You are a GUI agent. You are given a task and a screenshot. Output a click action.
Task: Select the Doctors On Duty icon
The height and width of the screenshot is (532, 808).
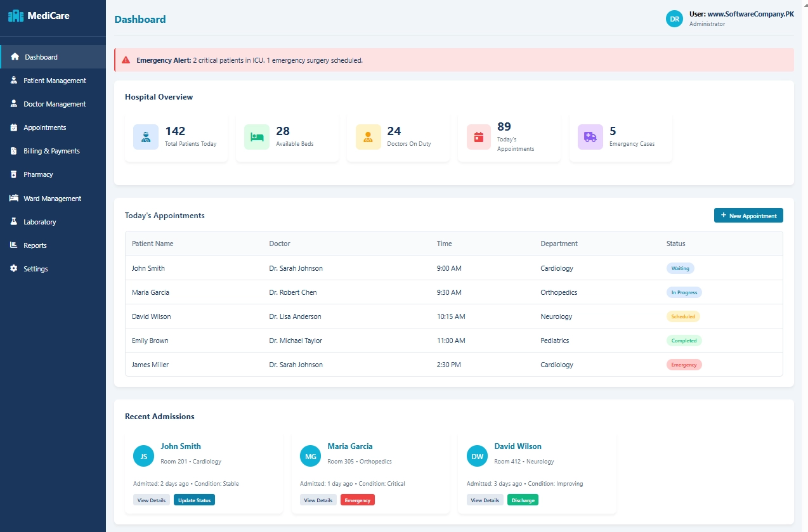(x=367, y=137)
